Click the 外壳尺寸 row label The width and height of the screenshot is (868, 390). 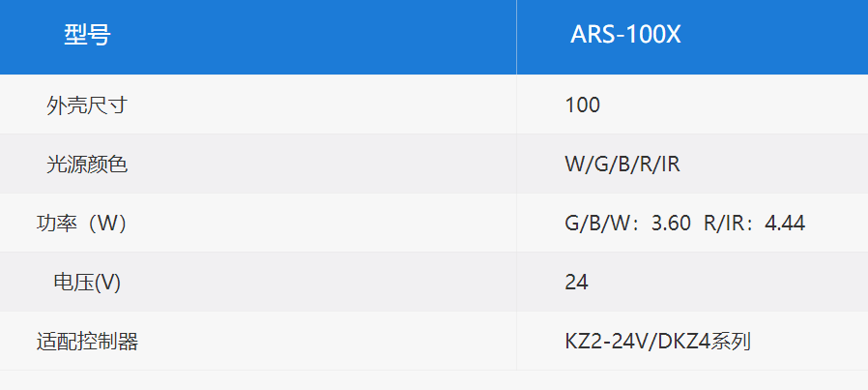pos(87,105)
